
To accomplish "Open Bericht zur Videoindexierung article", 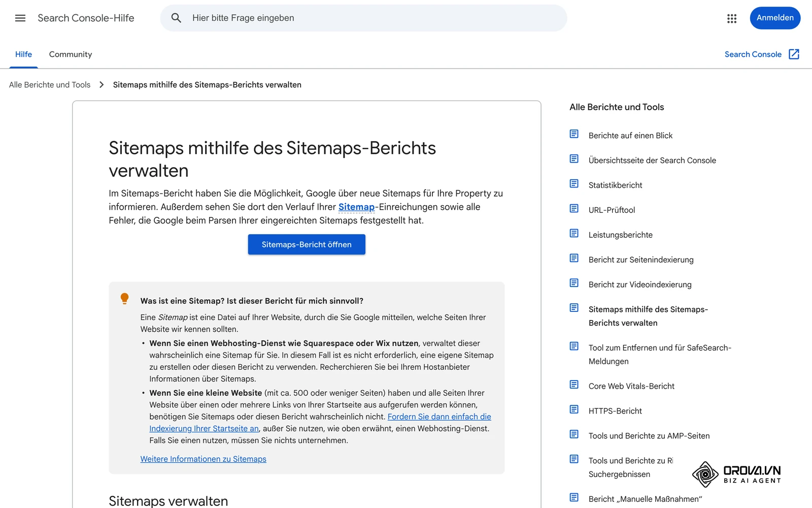I will tap(640, 285).
